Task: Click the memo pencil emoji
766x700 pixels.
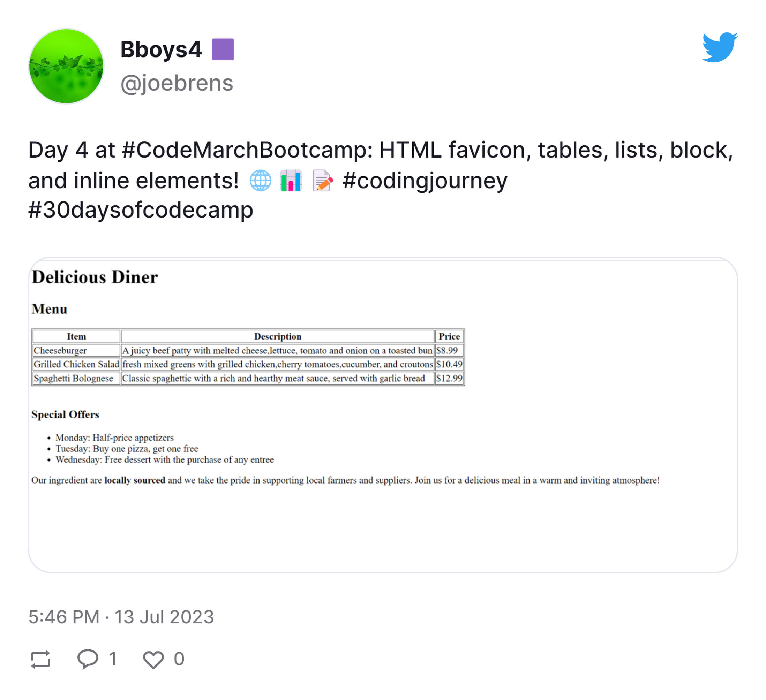Action: tap(322, 181)
